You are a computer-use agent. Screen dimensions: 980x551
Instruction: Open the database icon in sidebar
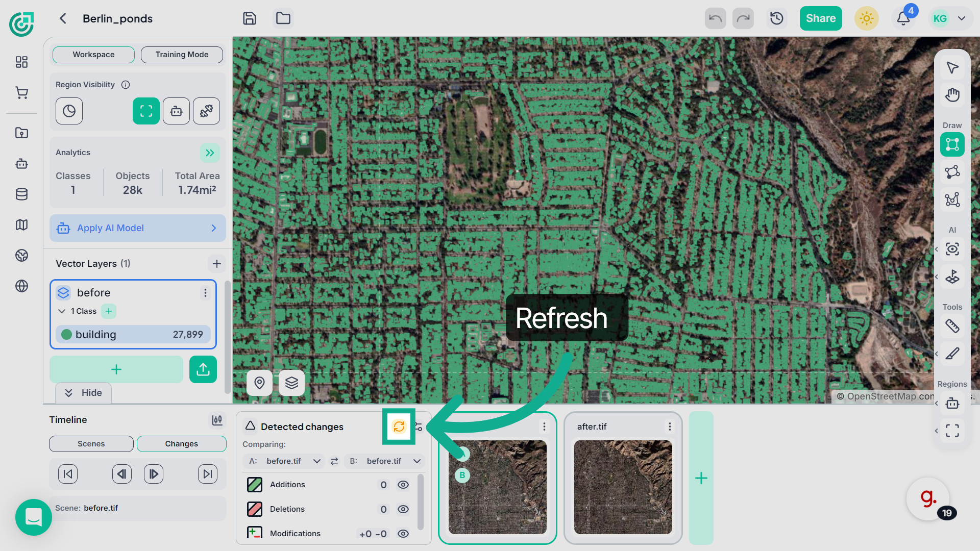click(21, 194)
